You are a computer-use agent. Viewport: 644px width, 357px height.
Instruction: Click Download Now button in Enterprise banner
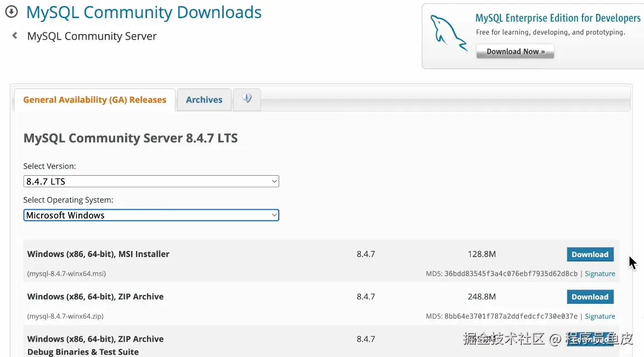click(x=515, y=52)
